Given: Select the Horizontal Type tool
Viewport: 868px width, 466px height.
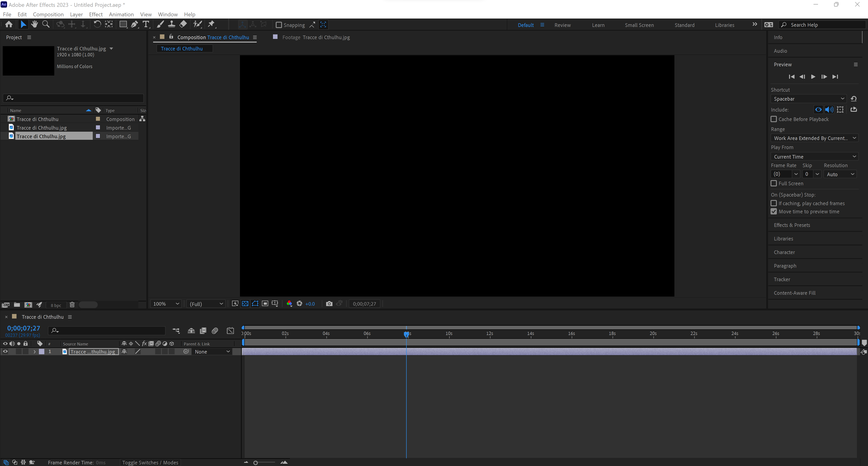Looking at the screenshot, I should click(x=146, y=24).
